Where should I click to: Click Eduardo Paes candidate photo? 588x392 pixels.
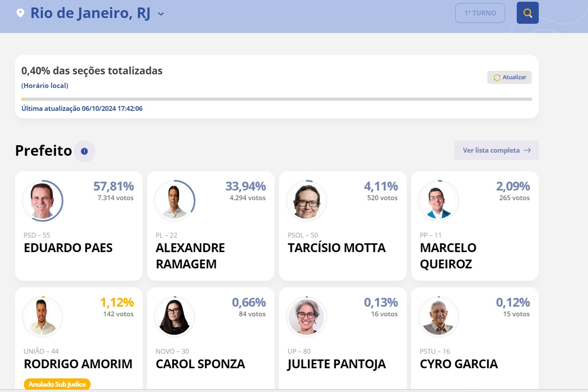[42, 201]
